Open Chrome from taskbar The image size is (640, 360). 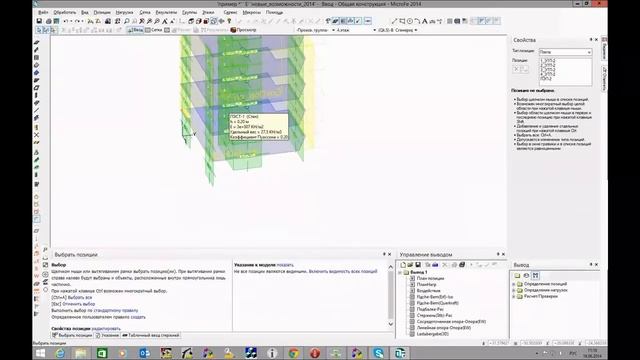coord(293,353)
